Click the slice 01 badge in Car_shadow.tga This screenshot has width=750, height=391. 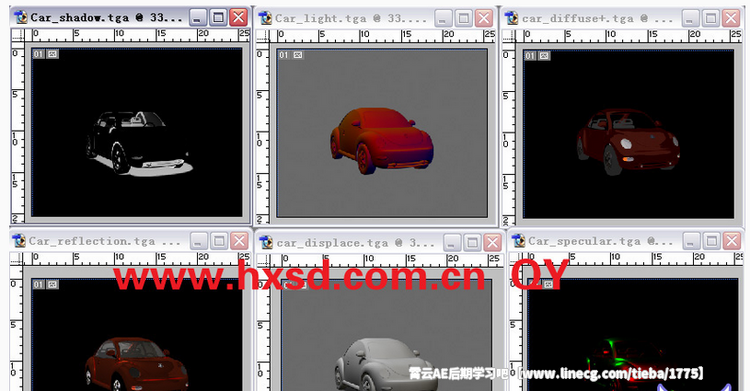[x=38, y=54]
